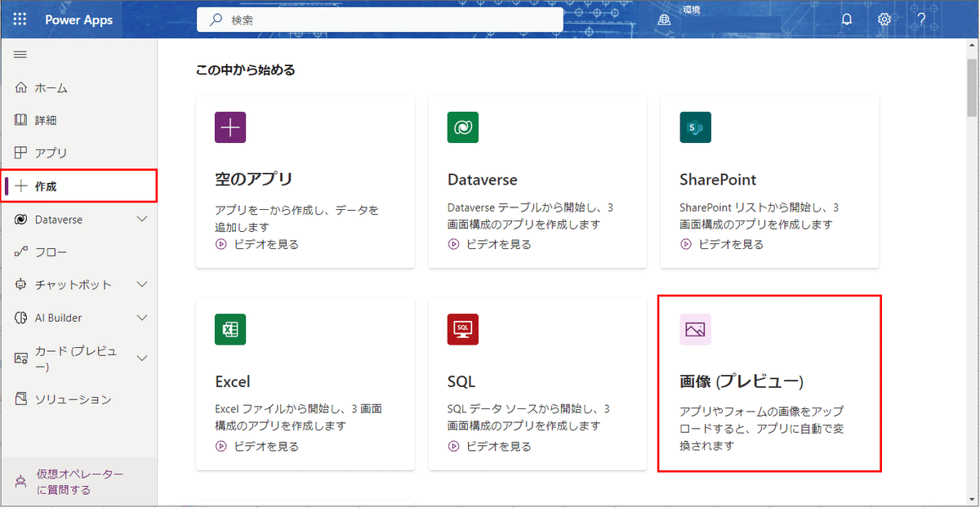Open ソリューション in the sidebar
This screenshot has width=980, height=508.
point(79,399)
